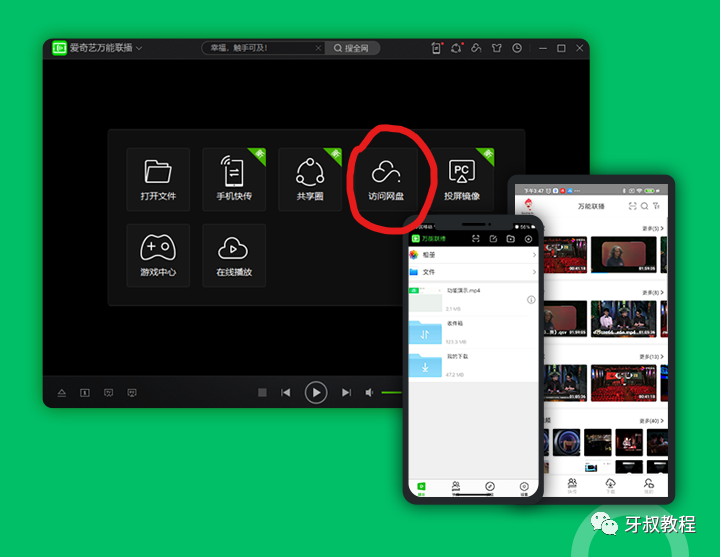Viewport: 720px width, 557px height.
Task: Show info for 功能演示.mp4 via the info icon
Action: [x=531, y=300]
